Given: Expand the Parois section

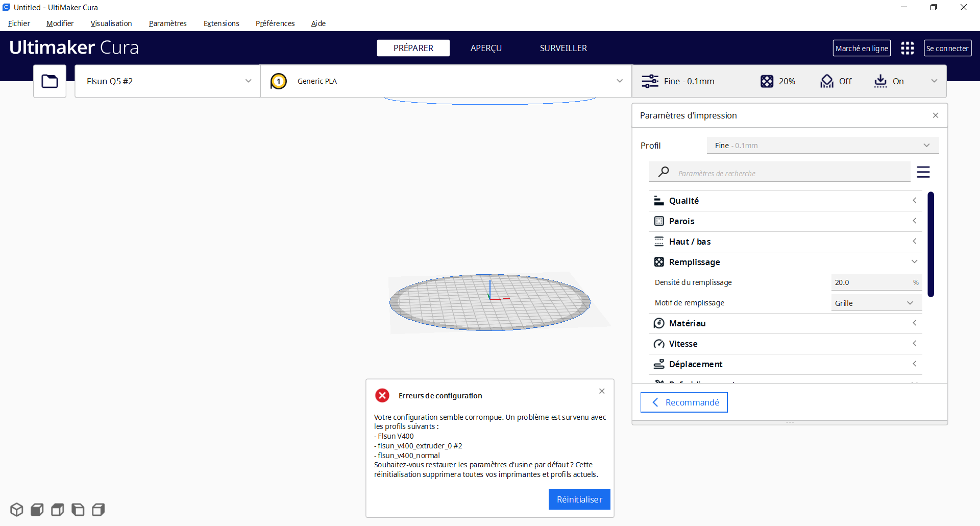Looking at the screenshot, I should pos(915,221).
